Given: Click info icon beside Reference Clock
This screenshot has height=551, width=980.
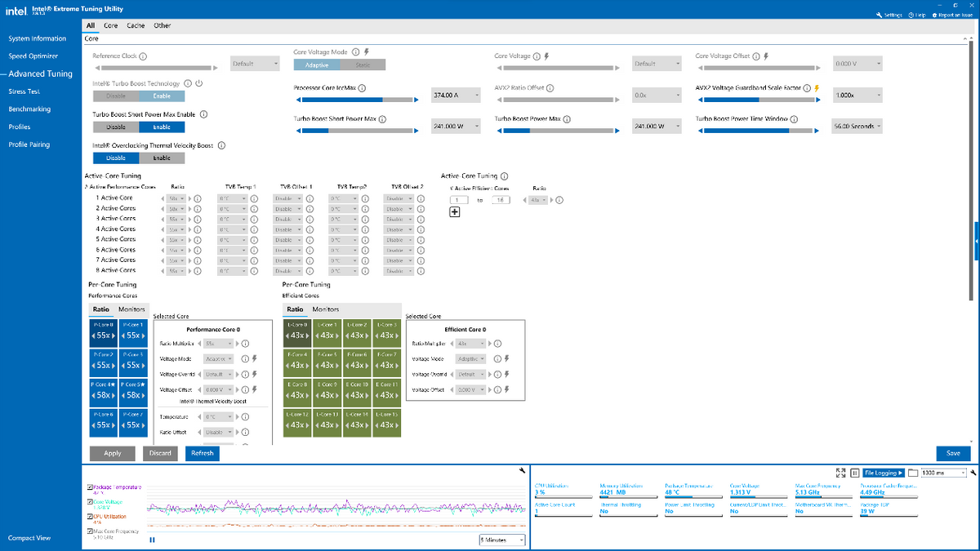Looking at the screenshot, I should point(143,56).
